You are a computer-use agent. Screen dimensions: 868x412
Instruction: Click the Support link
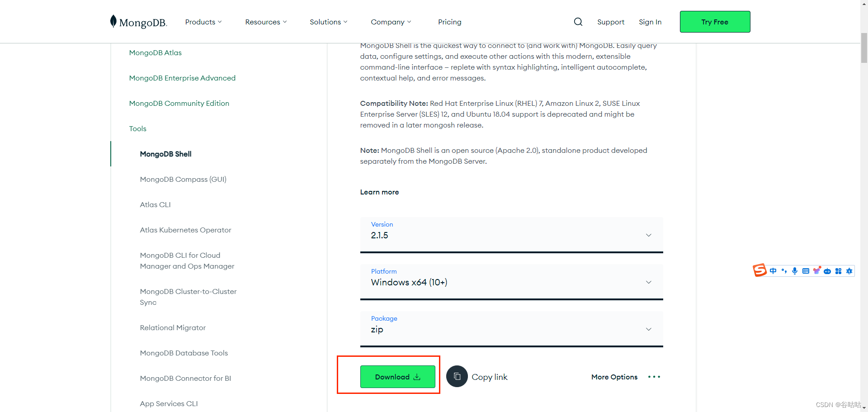[610, 22]
